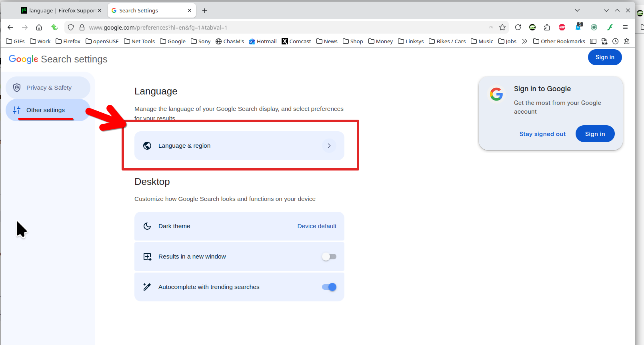This screenshot has height=345, width=644.
Task: Open the Firefox home page icon
Action: (39, 27)
